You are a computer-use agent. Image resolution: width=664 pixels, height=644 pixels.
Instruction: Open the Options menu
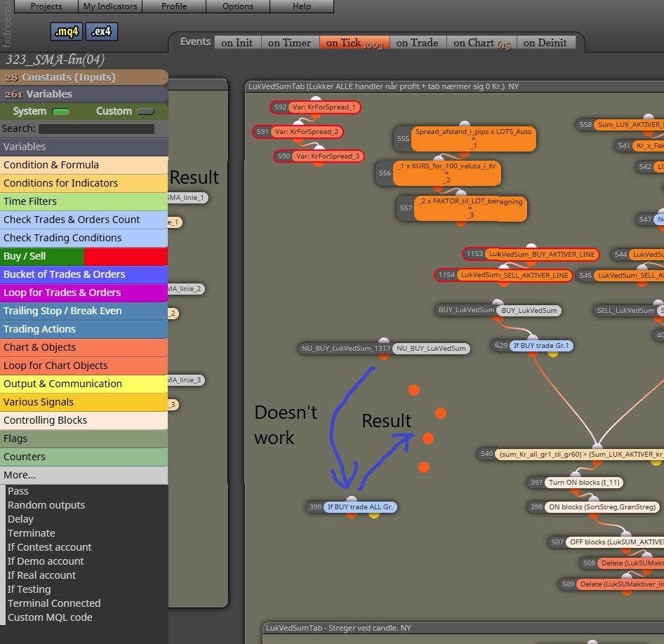point(238,6)
